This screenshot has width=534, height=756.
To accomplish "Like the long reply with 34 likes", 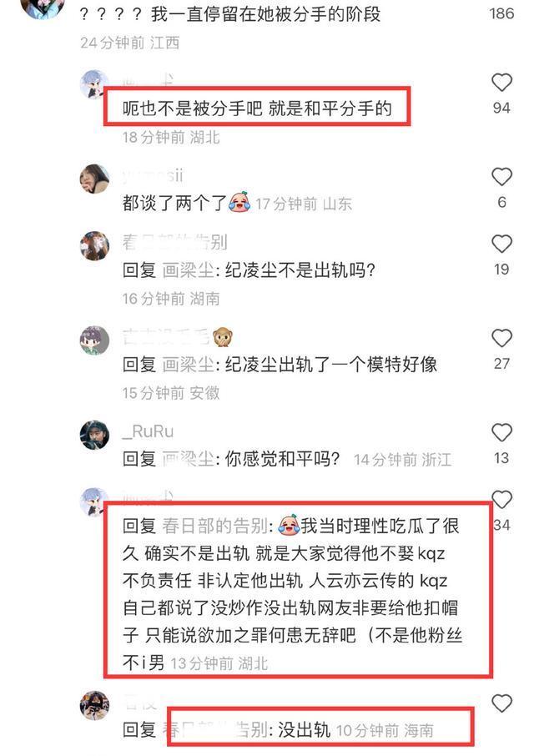I will point(501,500).
